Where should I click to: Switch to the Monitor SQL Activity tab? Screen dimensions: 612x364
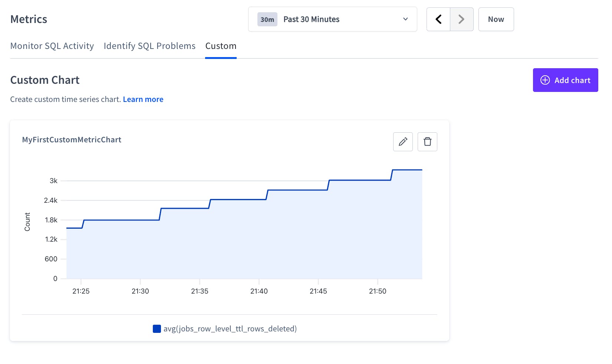[52, 46]
